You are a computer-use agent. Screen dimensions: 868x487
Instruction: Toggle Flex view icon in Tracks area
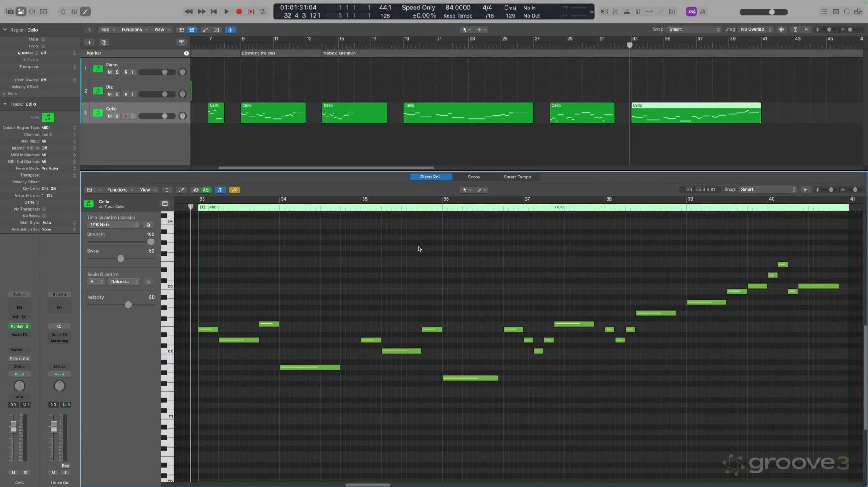click(217, 30)
